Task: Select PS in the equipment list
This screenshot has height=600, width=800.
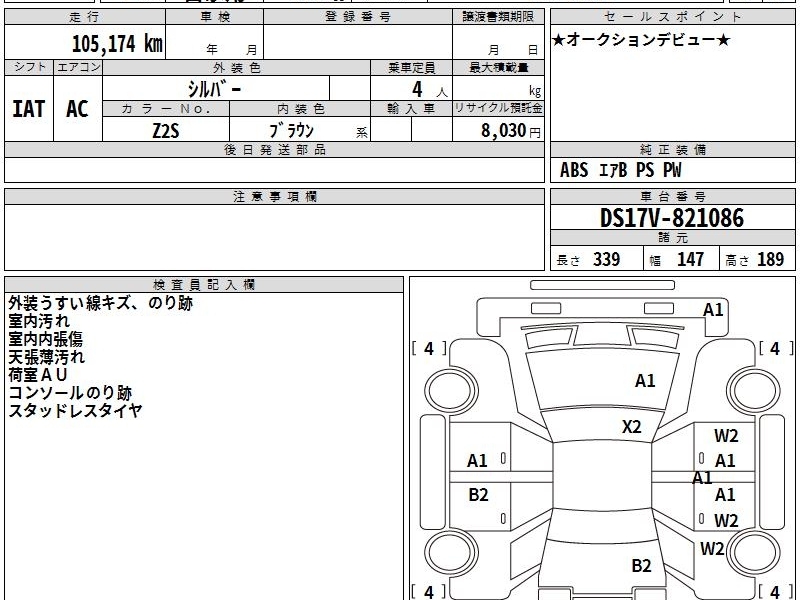Action: [645, 170]
